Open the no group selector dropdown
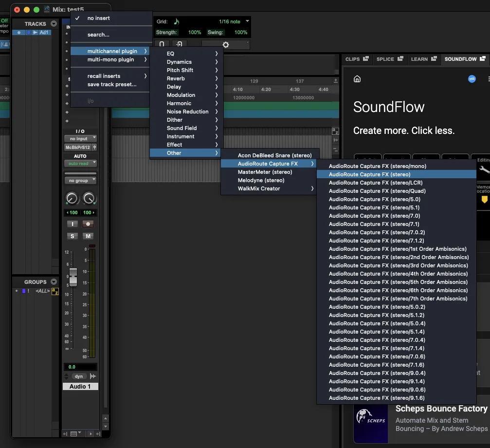 [x=80, y=180]
